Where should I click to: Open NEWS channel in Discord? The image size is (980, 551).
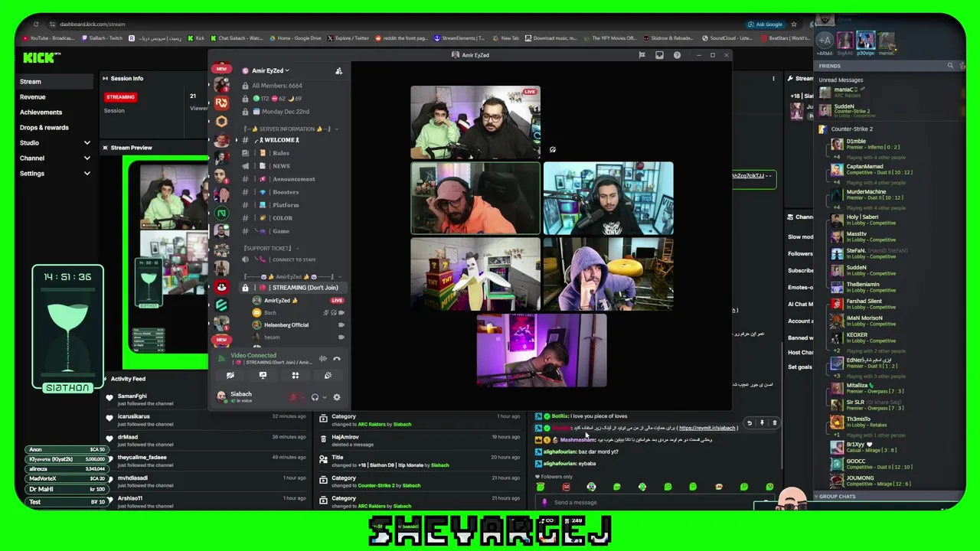[x=281, y=166]
